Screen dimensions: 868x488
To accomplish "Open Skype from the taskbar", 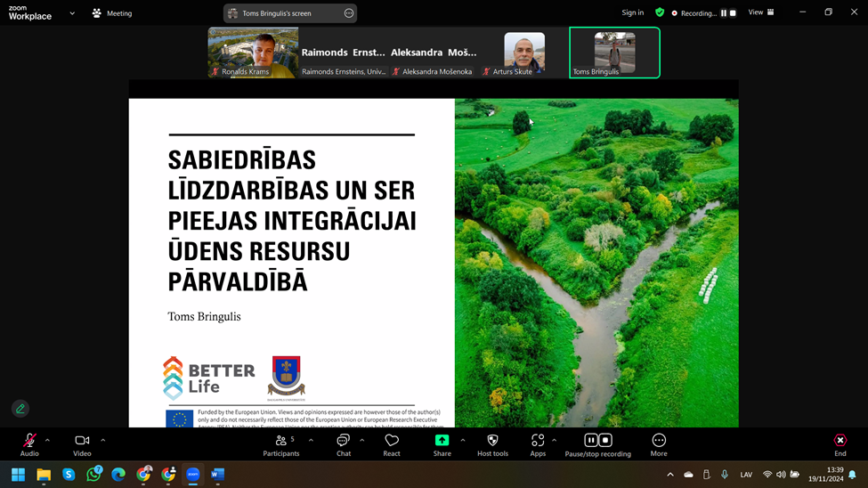I will coord(69,475).
